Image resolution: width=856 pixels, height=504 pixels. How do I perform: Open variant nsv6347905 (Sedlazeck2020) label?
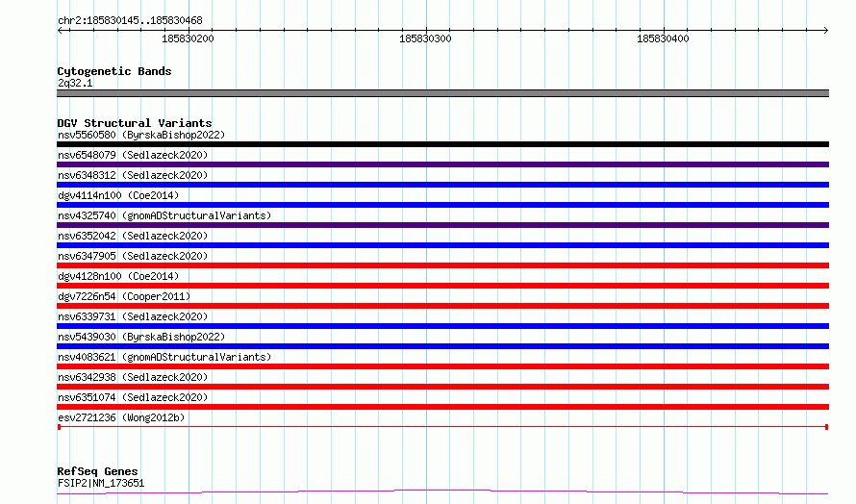pos(133,256)
